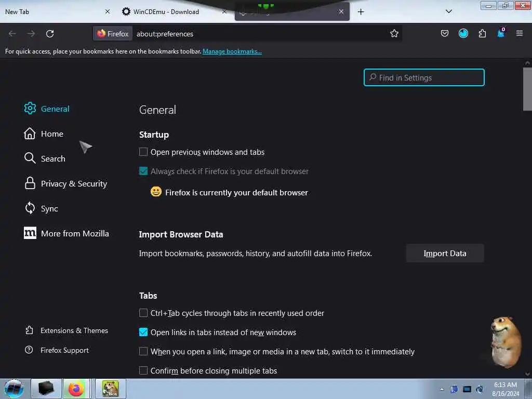
Task: Close the active settings tab
Action: click(x=341, y=11)
